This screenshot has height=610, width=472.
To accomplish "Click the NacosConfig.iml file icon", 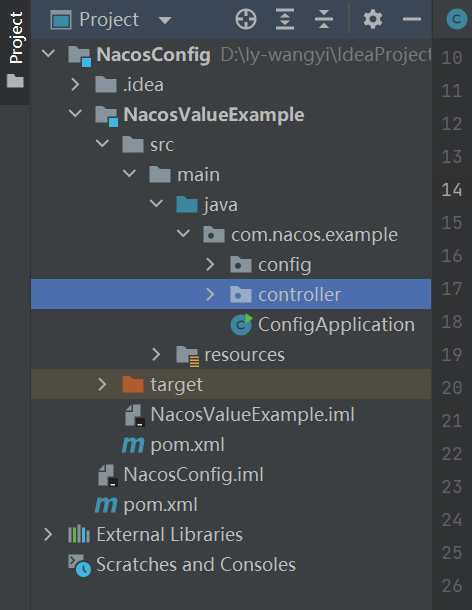I will pyautogui.click(x=108, y=475).
